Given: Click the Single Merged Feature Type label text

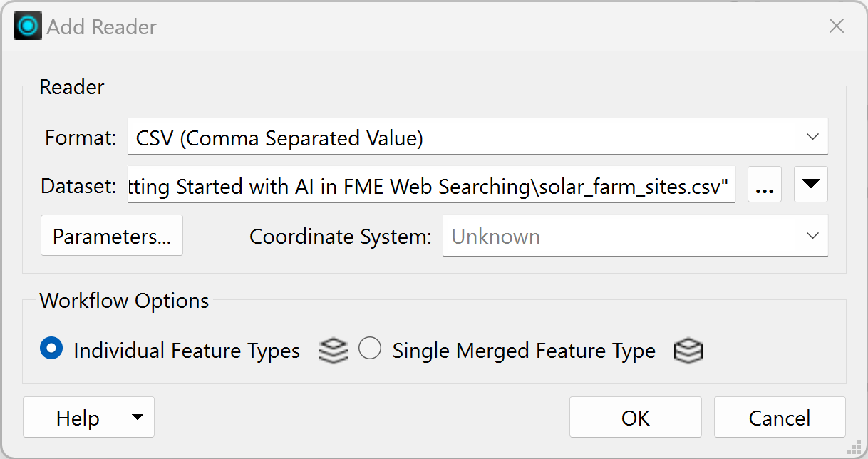Looking at the screenshot, I should point(524,351).
